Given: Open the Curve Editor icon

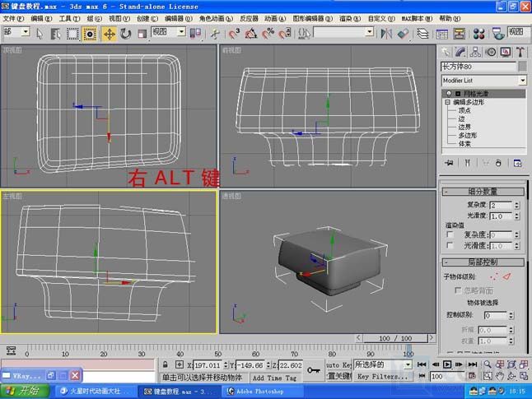Looking at the screenshot, I should [441, 34].
